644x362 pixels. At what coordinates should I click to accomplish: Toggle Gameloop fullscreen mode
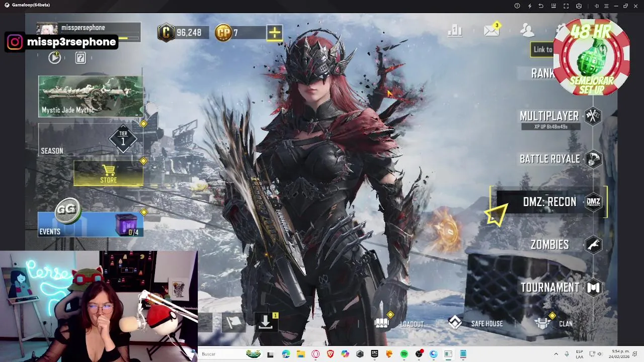566,6
